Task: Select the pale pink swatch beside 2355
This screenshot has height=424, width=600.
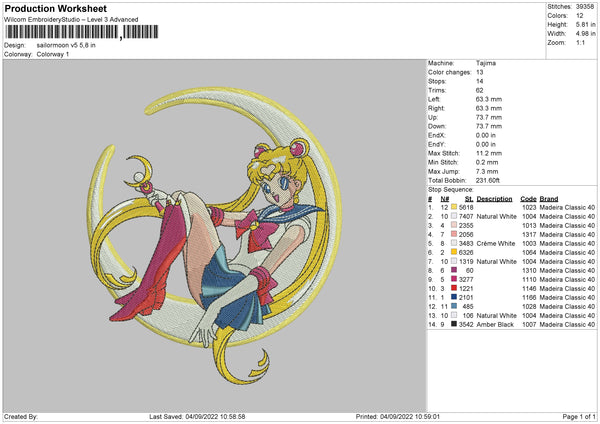Action: point(454,225)
